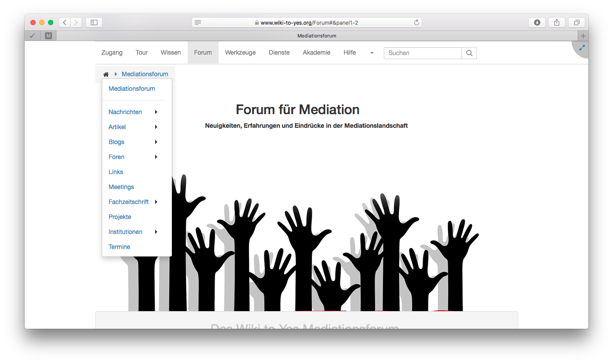Click the home icon in breadcrumb
The width and height of the screenshot is (613, 364).
coord(106,74)
